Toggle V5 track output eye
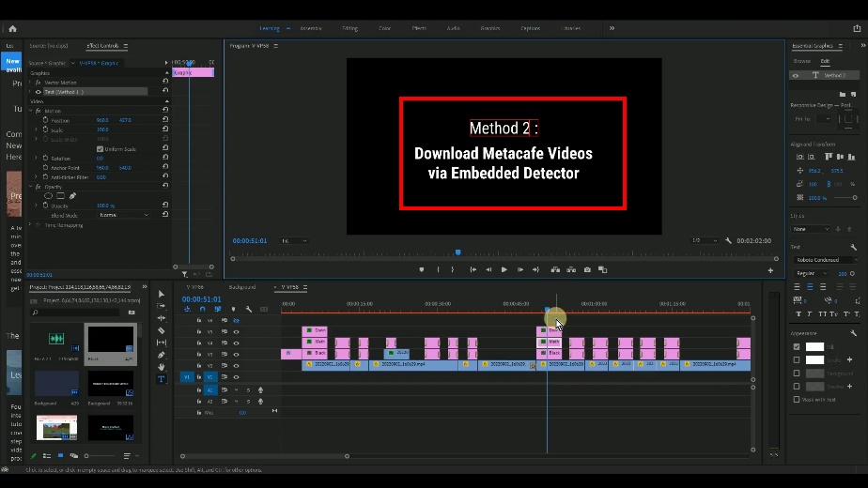 (x=237, y=332)
